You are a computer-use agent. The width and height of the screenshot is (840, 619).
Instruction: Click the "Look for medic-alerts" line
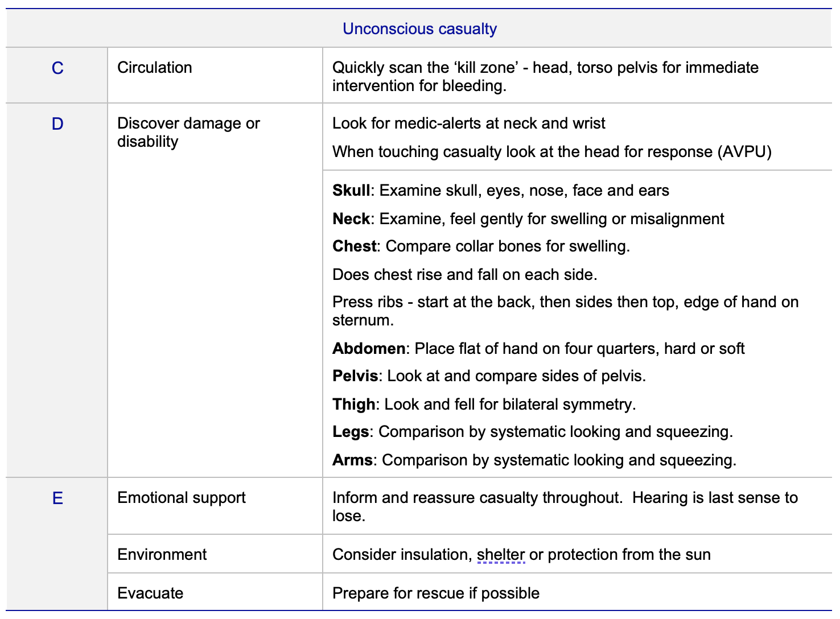[x=468, y=123]
